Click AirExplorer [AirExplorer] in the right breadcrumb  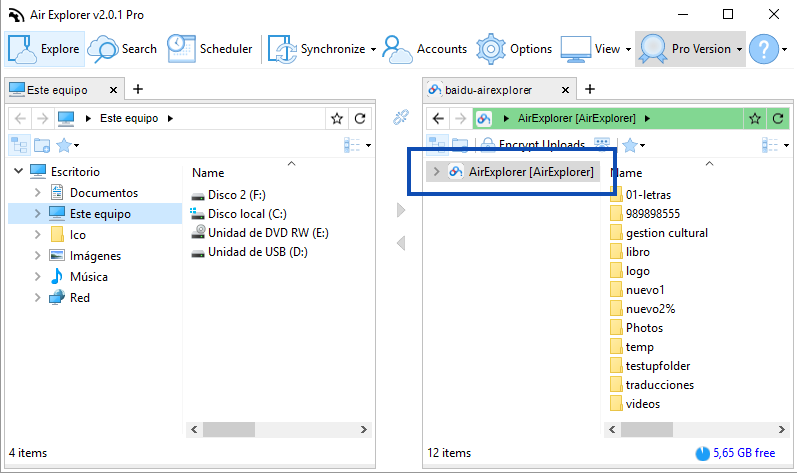[x=576, y=118]
